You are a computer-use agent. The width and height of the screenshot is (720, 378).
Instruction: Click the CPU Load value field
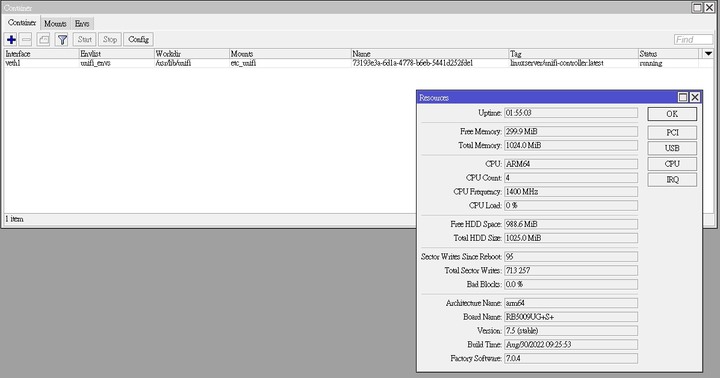pos(571,206)
